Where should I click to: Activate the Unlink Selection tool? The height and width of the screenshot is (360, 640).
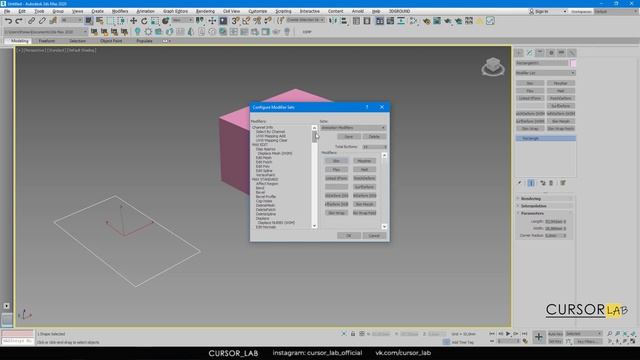[42, 21]
